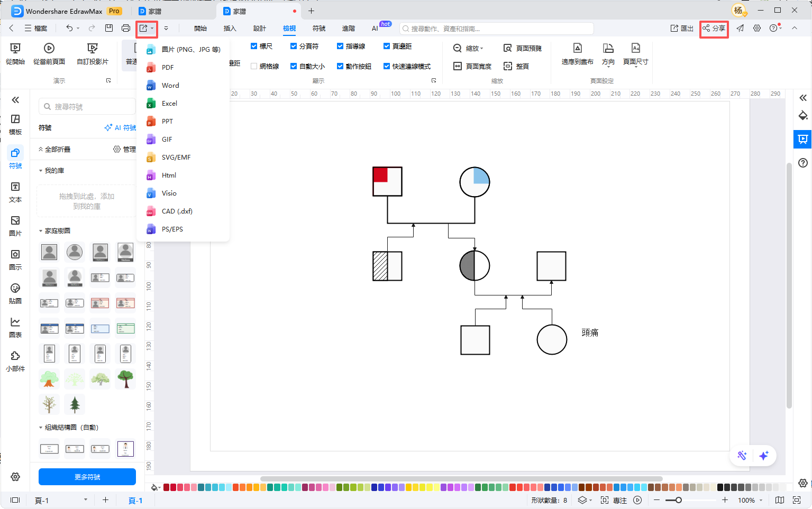
Task: Click the 搜尋符號 symbol search field
Action: pos(87,107)
